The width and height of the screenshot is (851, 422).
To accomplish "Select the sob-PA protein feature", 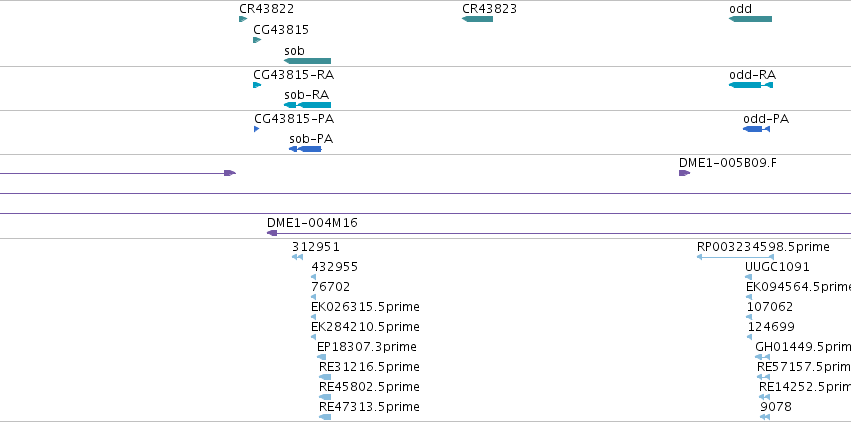I will [x=306, y=149].
